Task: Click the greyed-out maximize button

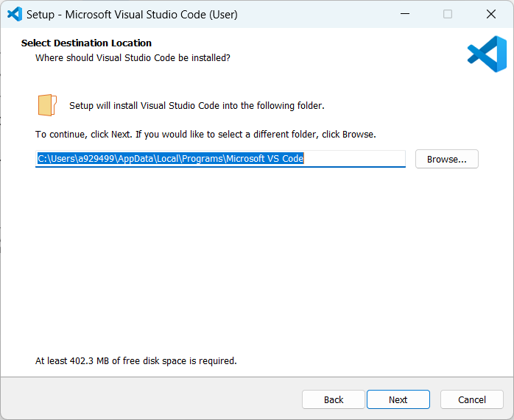Action: [448, 14]
